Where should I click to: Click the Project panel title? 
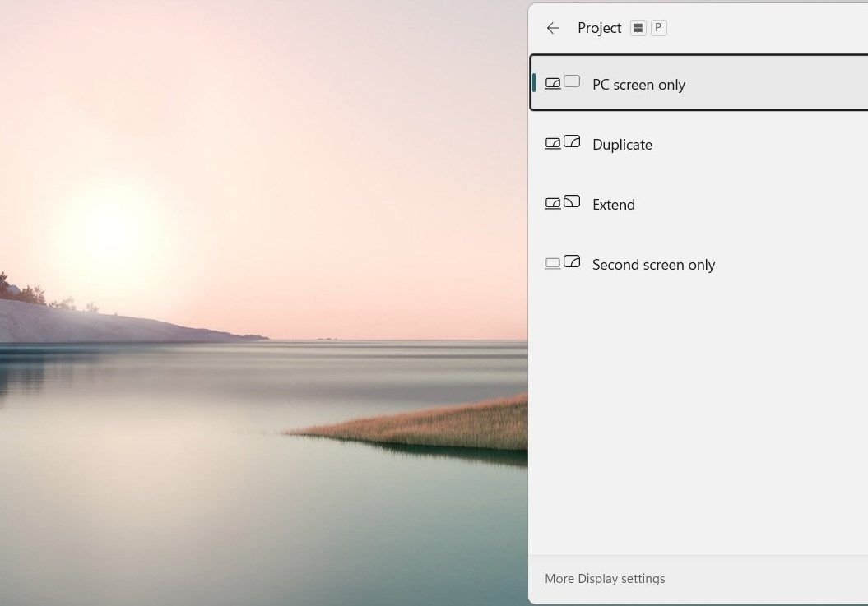(600, 28)
